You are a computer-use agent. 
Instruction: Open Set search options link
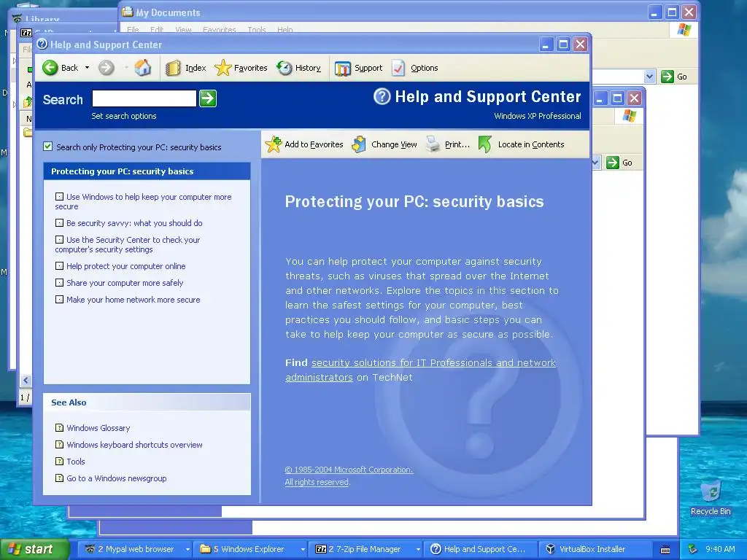pos(124,116)
